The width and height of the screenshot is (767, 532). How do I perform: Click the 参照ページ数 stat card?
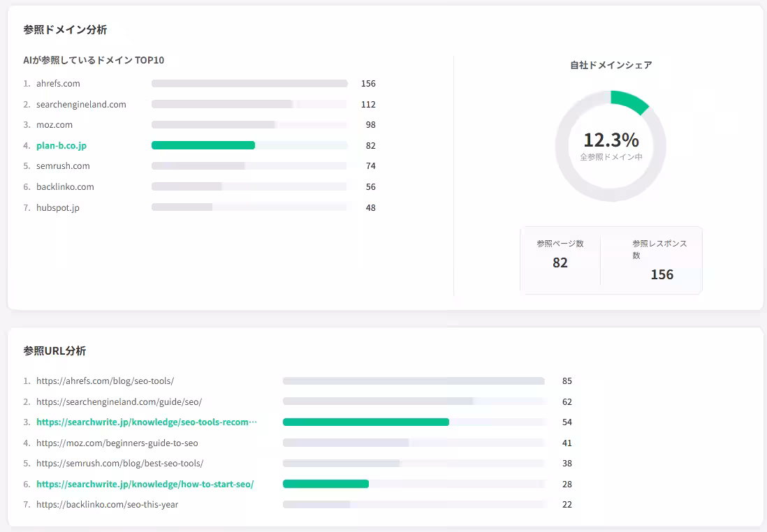coord(560,256)
